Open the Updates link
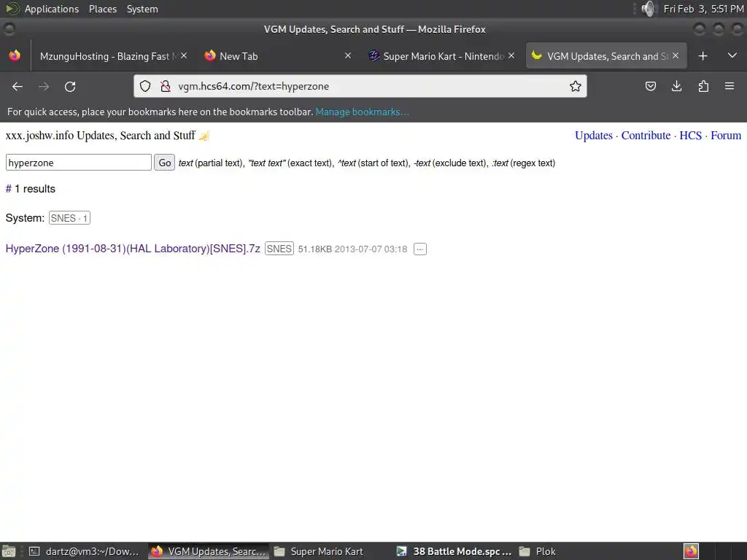This screenshot has height=560, width=747. pyautogui.click(x=594, y=136)
